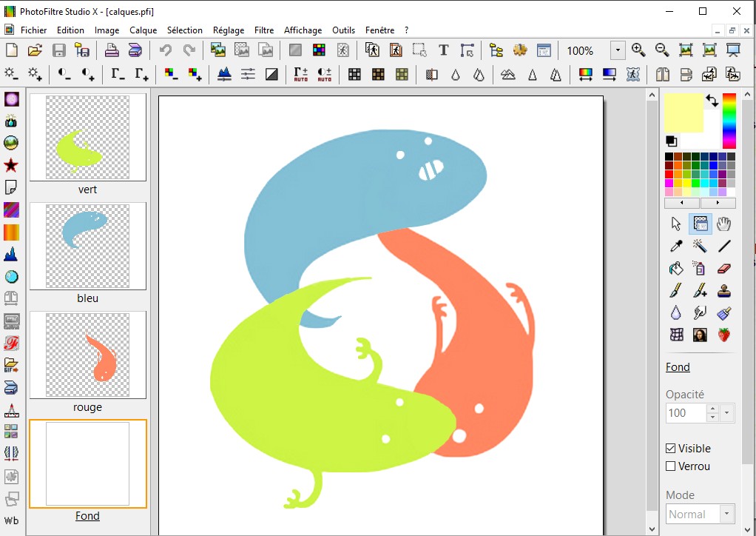The height and width of the screenshot is (536, 756).
Task: Click the Zoom in magnifier
Action: coord(638,50)
